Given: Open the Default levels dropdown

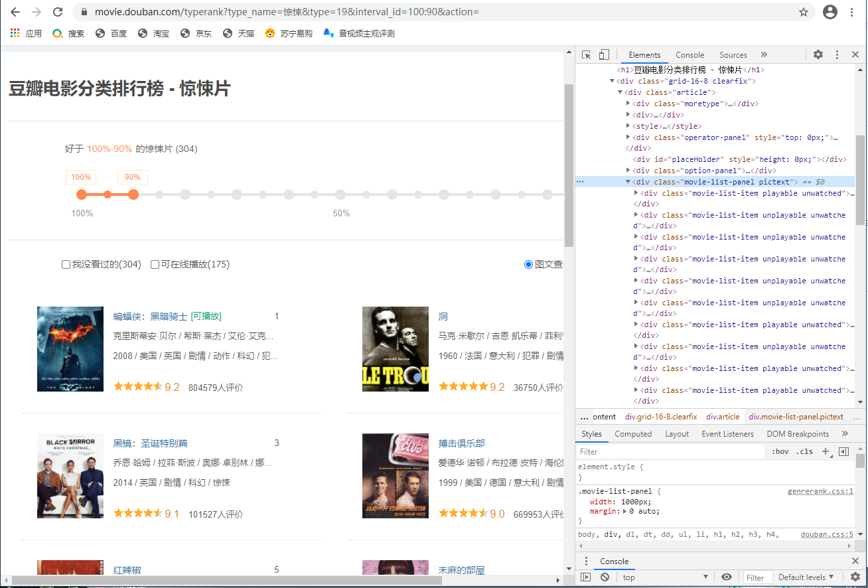Looking at the screenshot, I should point(804,577).
